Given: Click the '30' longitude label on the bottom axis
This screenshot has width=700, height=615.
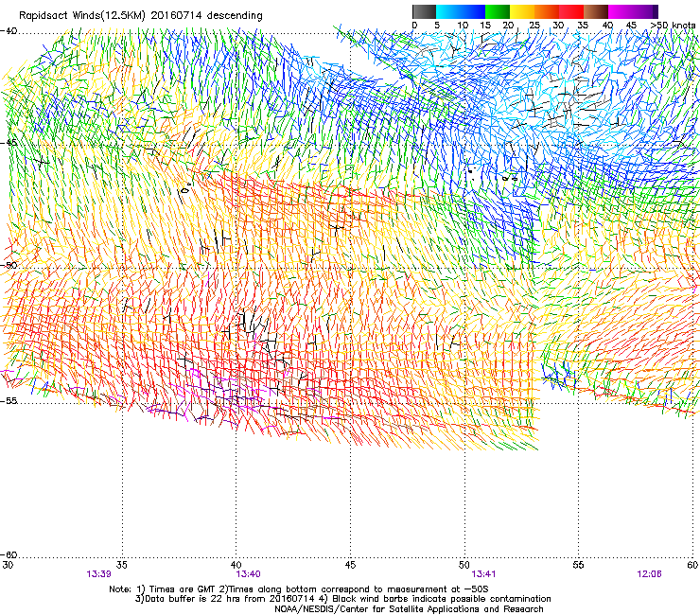Looking at the screenshot, I should [x=8, y=565].
